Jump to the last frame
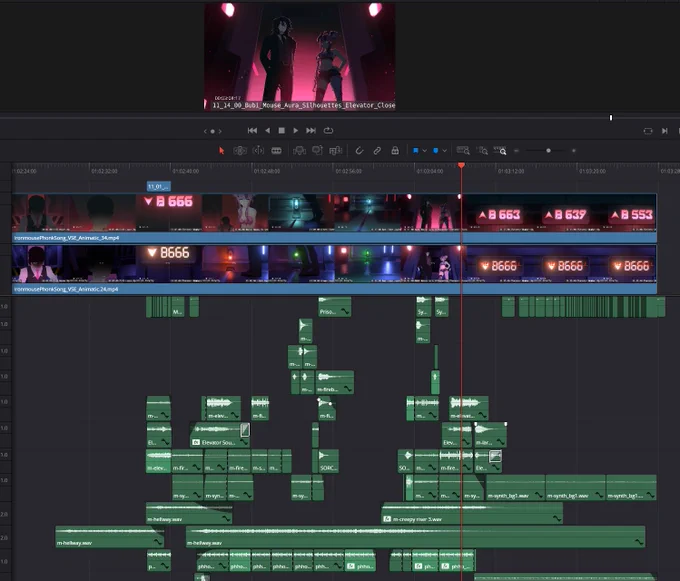680x581 pixels. (x=311, y=131)
